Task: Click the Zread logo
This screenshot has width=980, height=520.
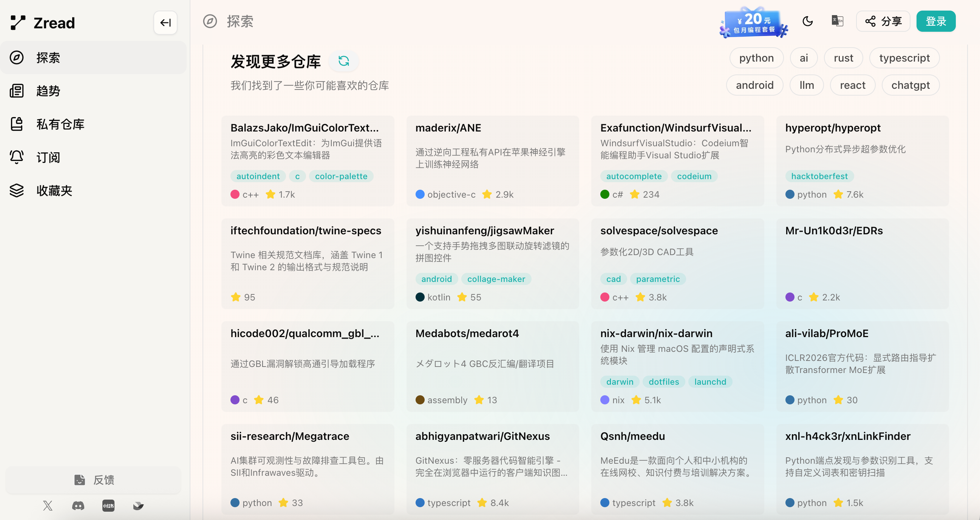Action: [x=43, y=23]
